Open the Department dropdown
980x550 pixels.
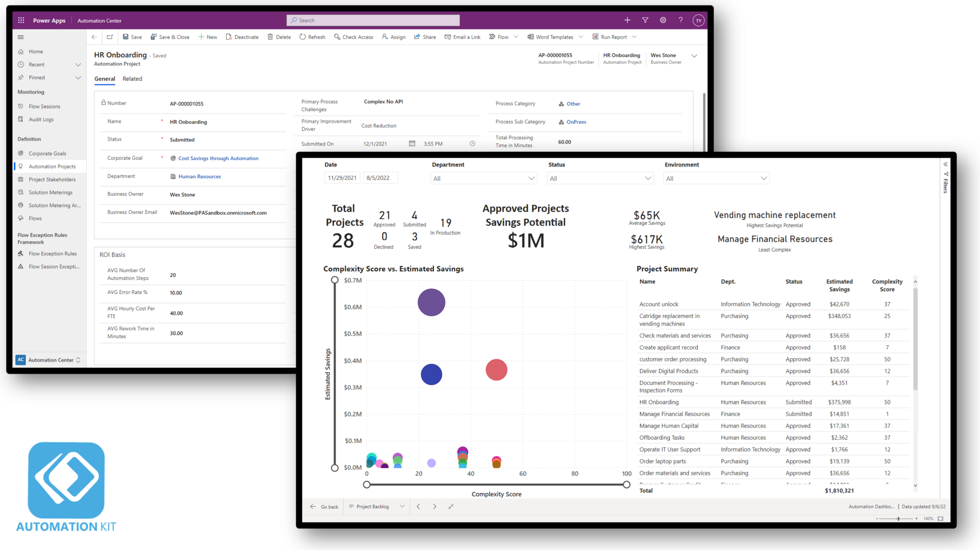tap(531, 177)
